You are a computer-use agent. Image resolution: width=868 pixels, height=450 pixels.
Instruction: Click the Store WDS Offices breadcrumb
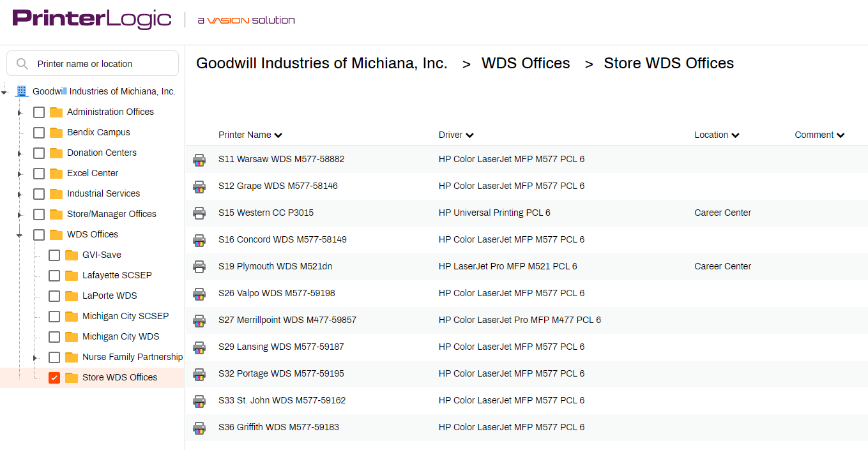pos(669,63)
